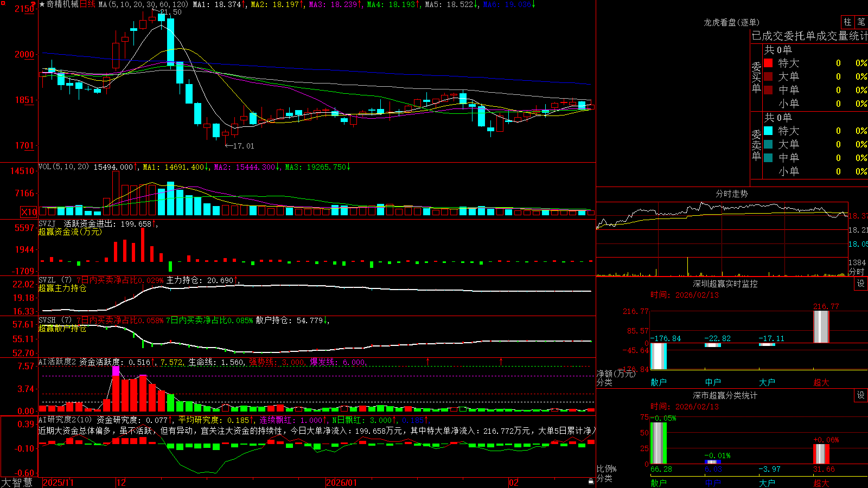Click the red 特大 buy order swatch
The width and height of the screenshot is (868, 488).
768,63
